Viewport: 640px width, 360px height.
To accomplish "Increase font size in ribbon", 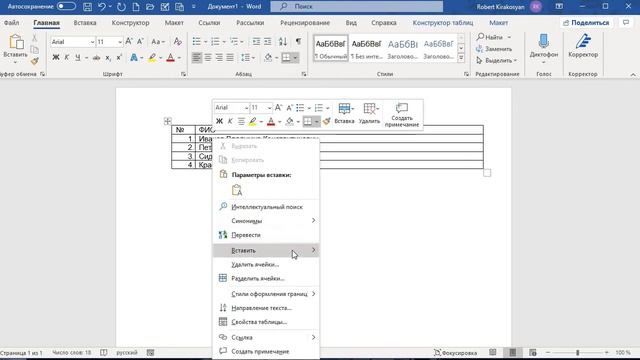I will point(129,41).
